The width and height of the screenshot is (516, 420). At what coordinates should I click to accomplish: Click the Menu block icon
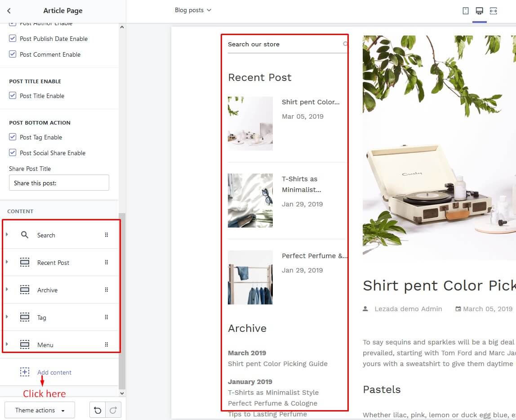25,344
